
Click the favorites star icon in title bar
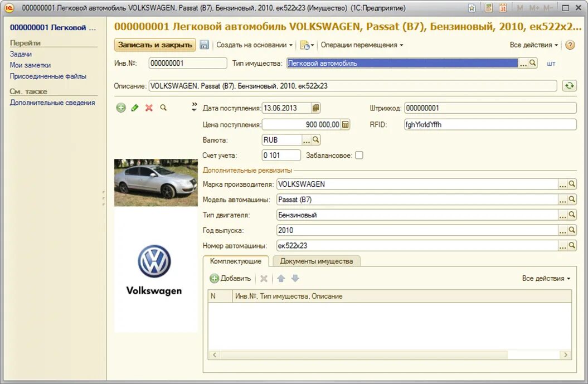tap(472, 8)
